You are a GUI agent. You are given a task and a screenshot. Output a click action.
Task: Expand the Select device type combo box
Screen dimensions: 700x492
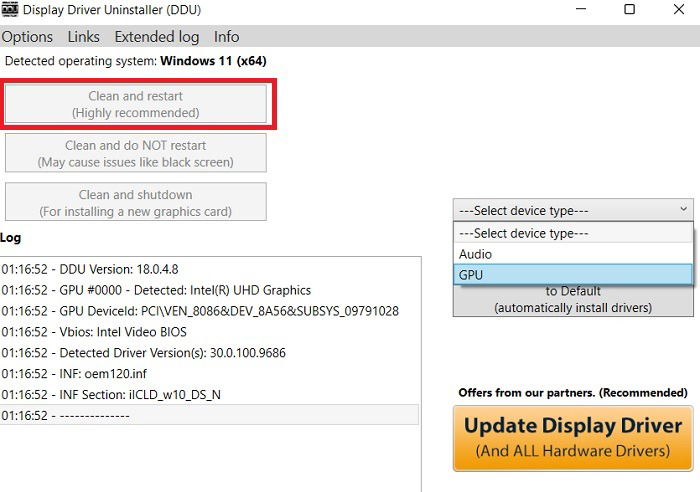point(573,210)
